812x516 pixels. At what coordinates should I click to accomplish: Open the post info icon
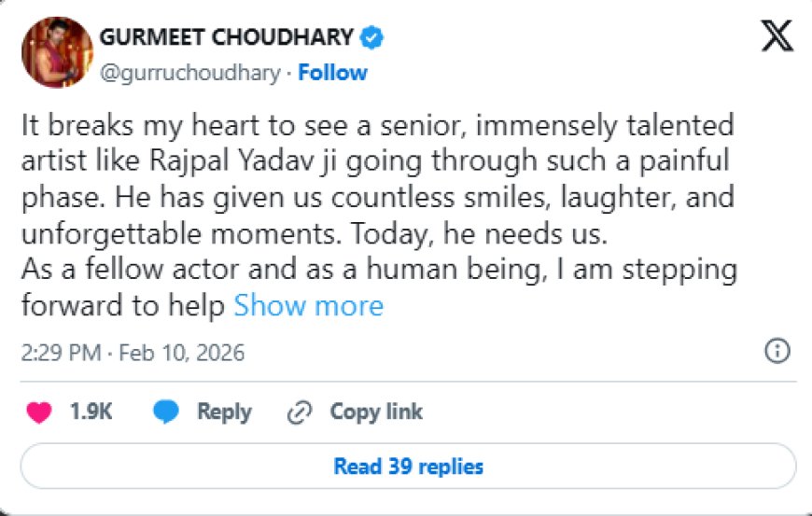777,351
